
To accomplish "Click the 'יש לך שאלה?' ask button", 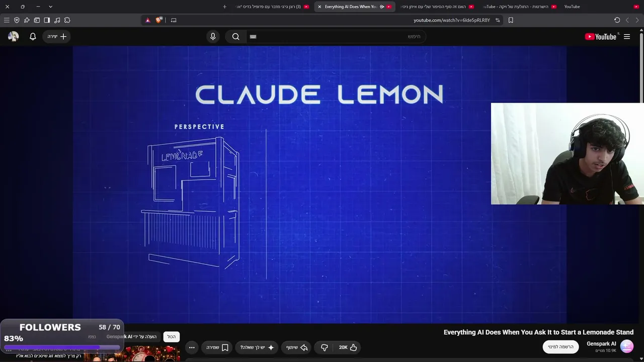I will (x=257, y=347).
